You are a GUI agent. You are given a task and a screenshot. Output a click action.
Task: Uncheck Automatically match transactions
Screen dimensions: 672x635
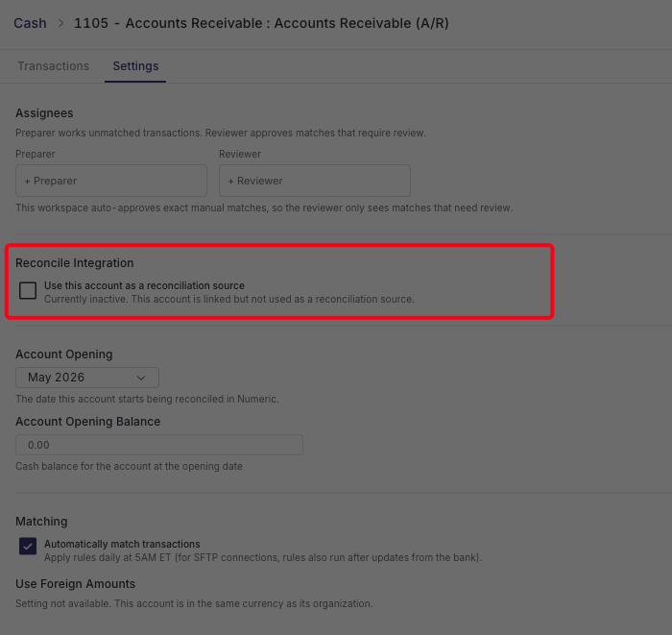point(28,547)
